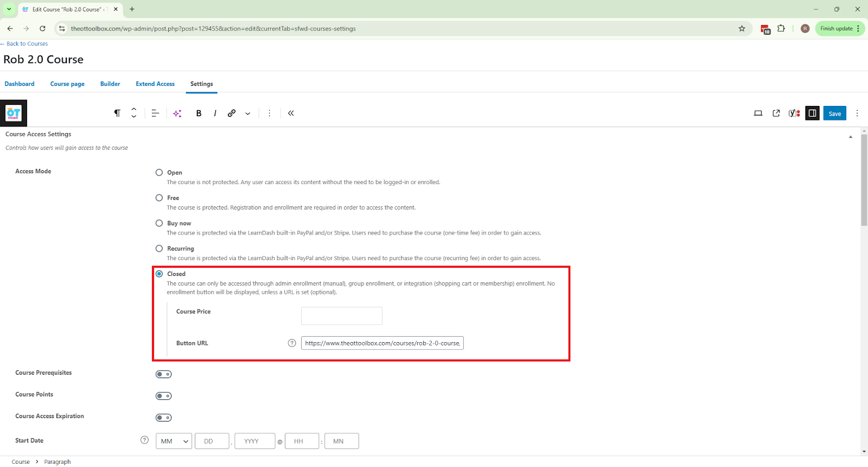Viewport: 868px width, 467px height.
Task: Click the Course Price input field
Action: coord(342,315)
